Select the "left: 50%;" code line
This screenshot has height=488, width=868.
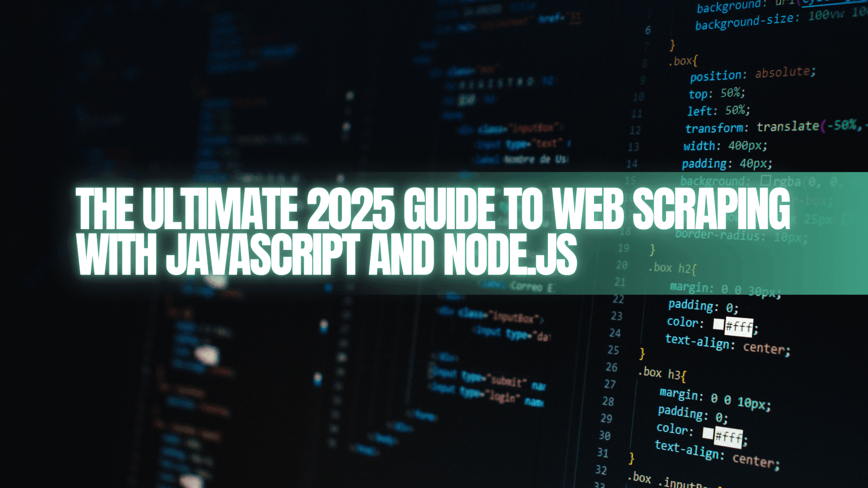[719, 110]
